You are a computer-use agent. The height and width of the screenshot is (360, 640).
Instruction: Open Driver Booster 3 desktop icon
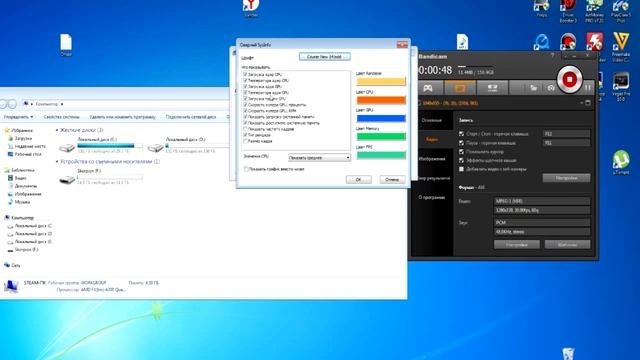tap(568, 11)
